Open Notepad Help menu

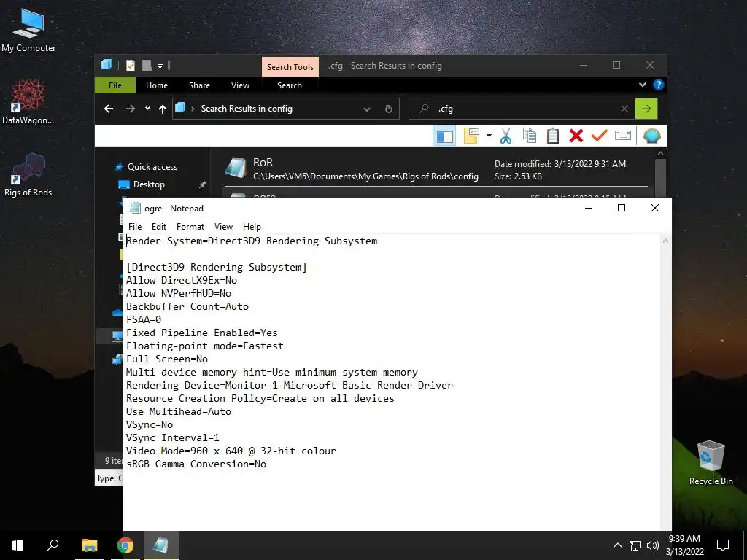tap(252, 227)
